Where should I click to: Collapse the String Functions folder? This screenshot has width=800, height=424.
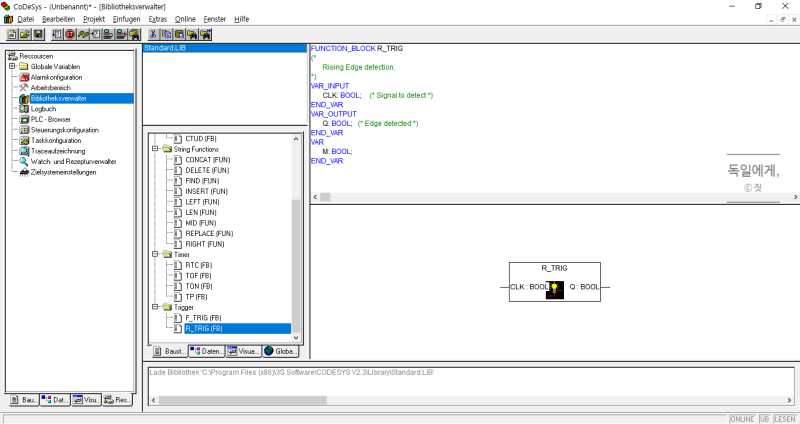(155, 149)
